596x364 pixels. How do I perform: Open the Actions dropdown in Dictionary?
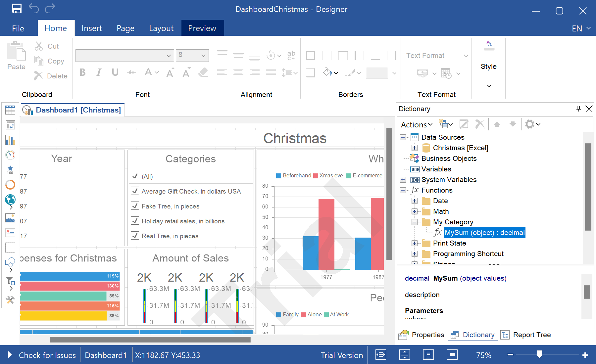click(416, 125)
